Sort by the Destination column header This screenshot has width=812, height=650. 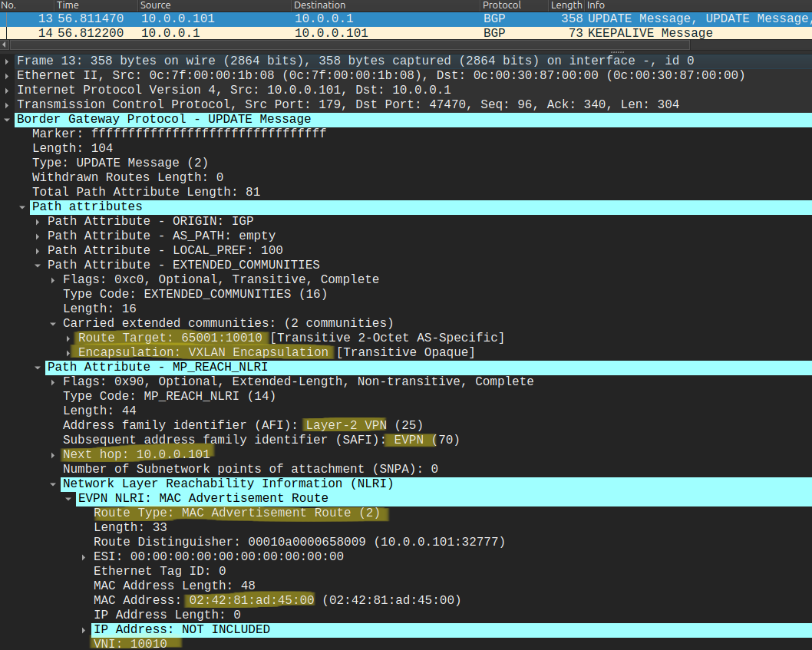point(385,5)
